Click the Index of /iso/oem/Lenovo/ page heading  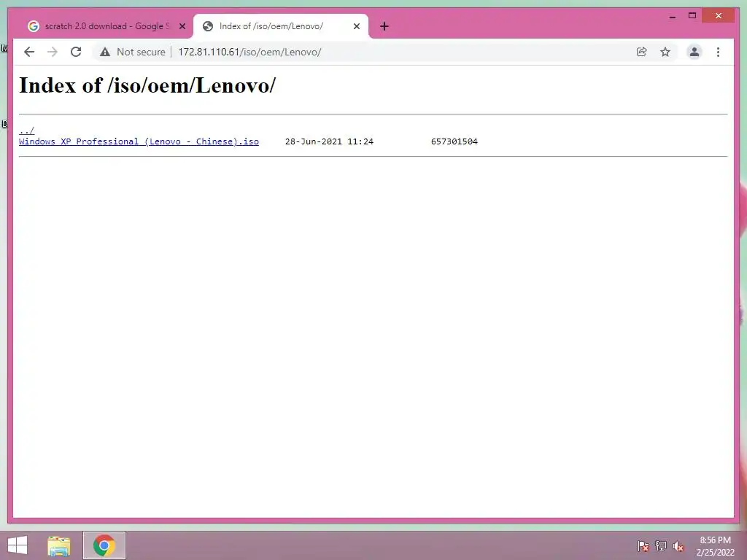[x=147, y=85]
